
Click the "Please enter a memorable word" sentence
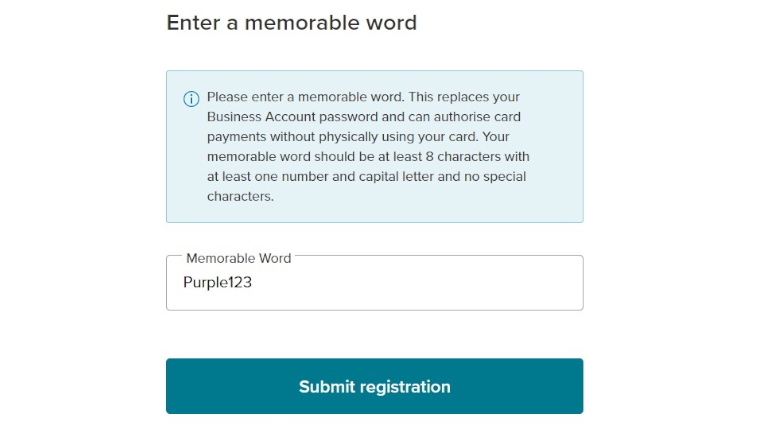point(305,97)
